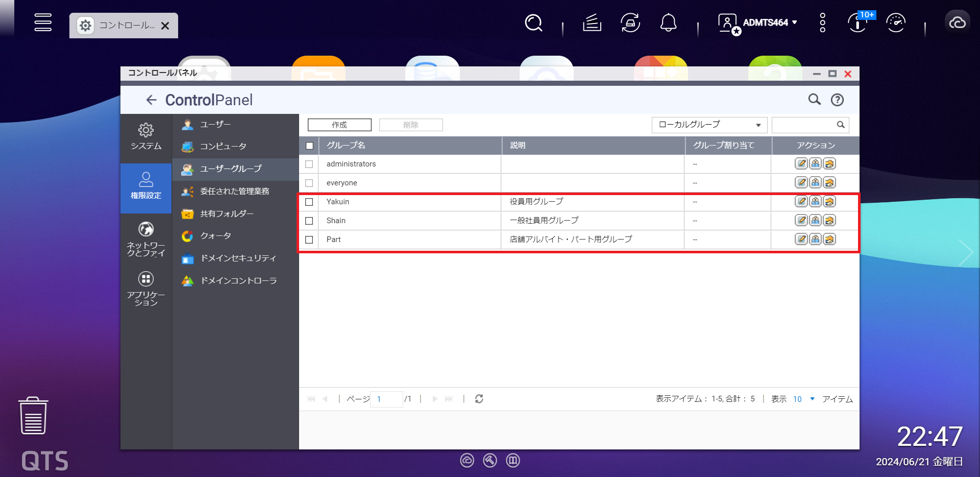Toggle the select-all groups checkbox
Image resolution: width=980 pixels, height=477 pixels.
pyautogui.click(x=309, y=146)
